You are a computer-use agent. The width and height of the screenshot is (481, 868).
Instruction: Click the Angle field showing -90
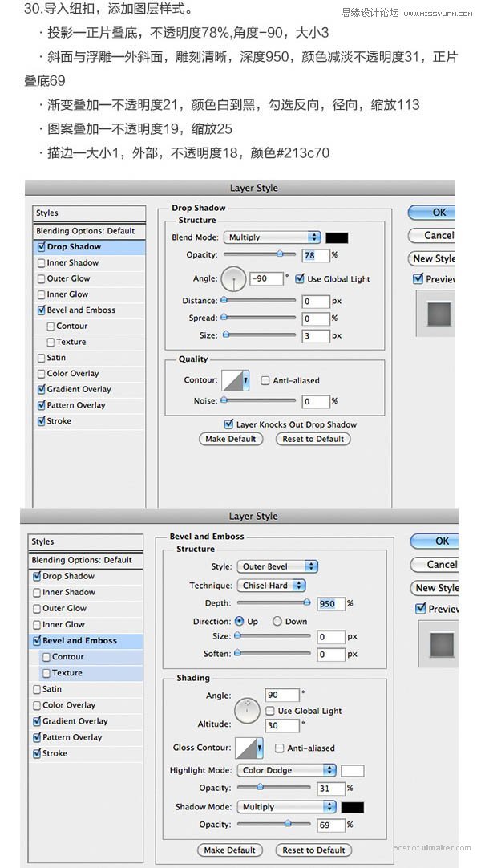266,279
